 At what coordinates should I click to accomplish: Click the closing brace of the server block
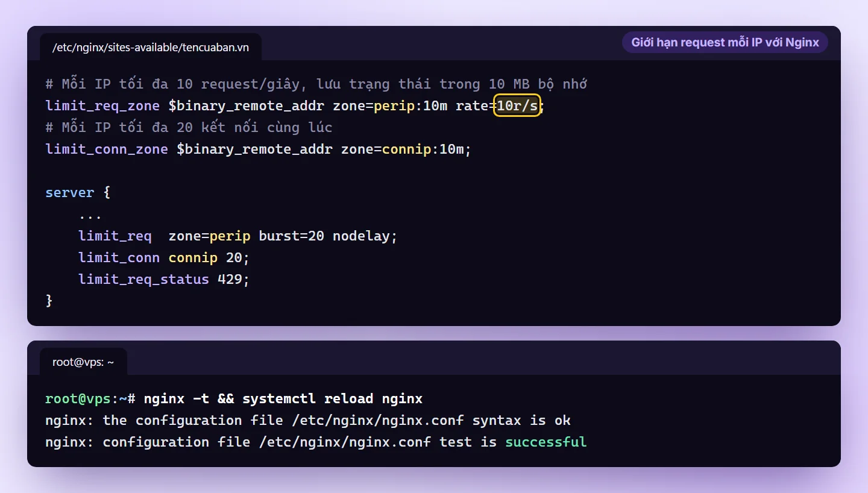(49, 300)
